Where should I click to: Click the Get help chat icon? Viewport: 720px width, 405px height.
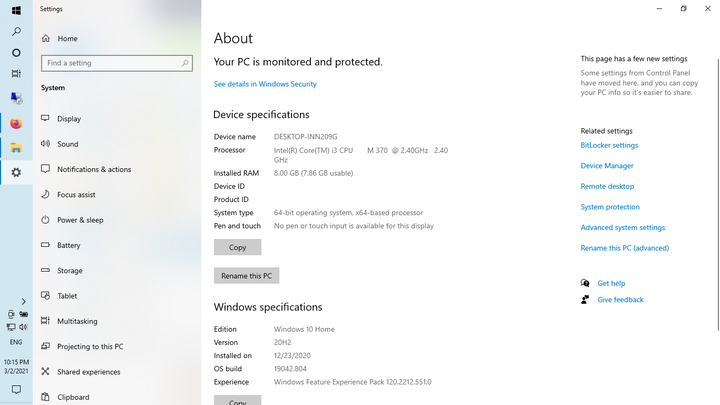coord(585,283)
